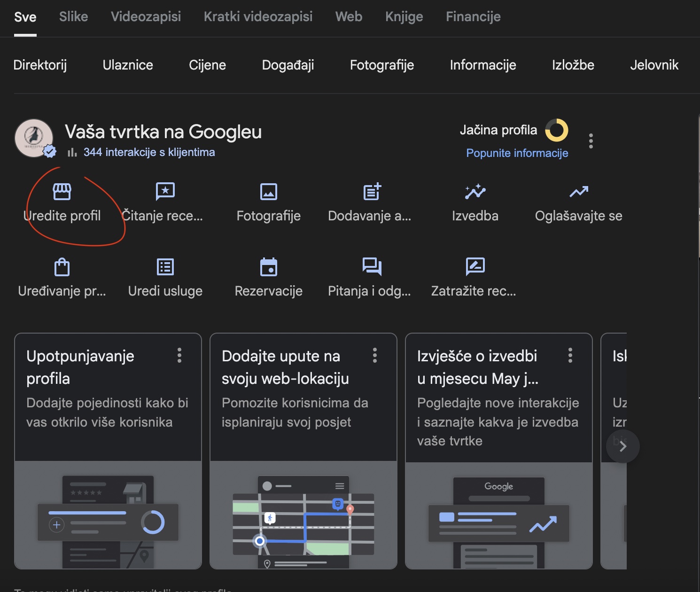Switch to the Videozapisi tab
This screenshot has height=592, width=700.
pyautogui.click(x=146, y=17)
